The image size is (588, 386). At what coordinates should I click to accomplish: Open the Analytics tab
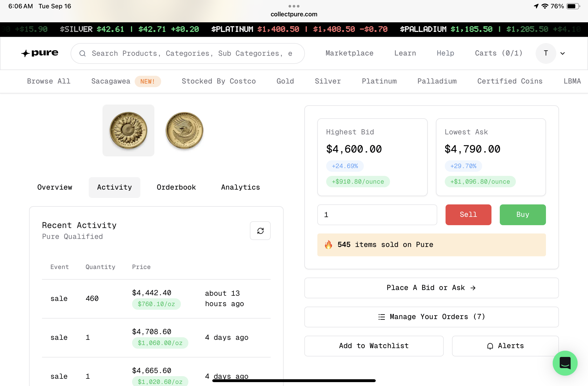(241, 187)
